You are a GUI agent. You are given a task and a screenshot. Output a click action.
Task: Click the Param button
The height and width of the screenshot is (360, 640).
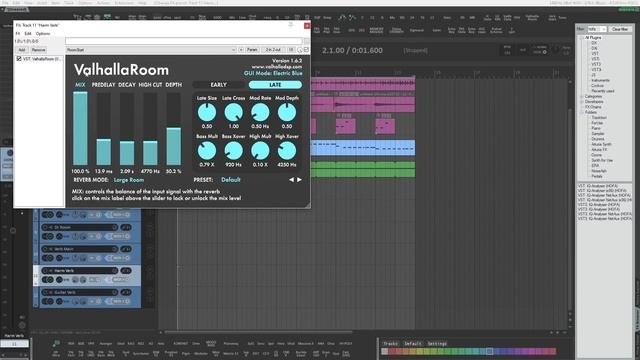click(x=252, y=50)
